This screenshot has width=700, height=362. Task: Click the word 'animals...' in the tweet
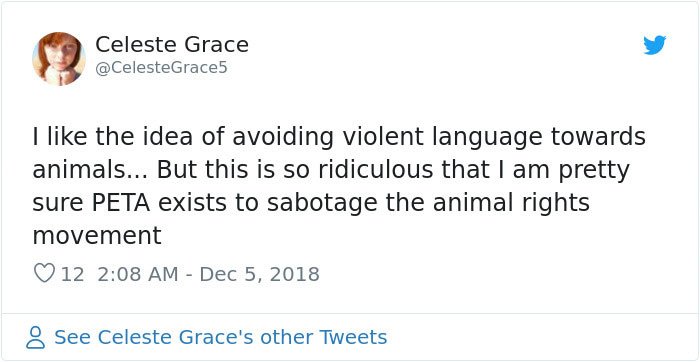91,170
